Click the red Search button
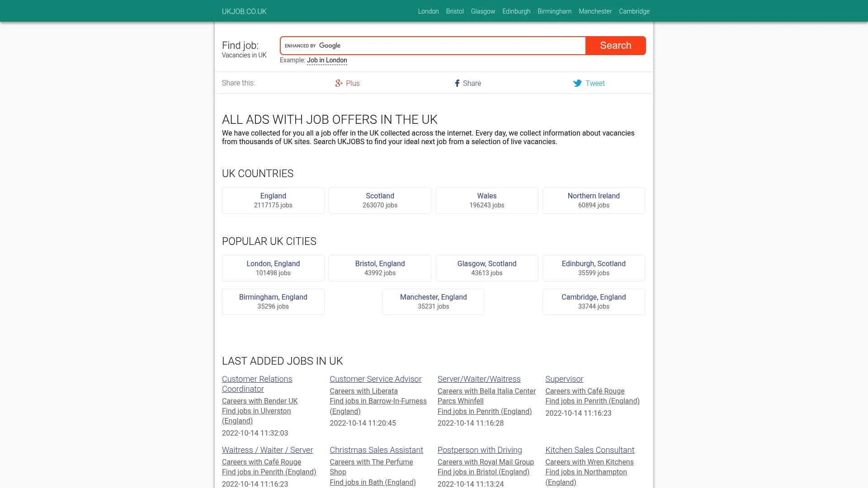868x488 pixels. click(615, 46)
